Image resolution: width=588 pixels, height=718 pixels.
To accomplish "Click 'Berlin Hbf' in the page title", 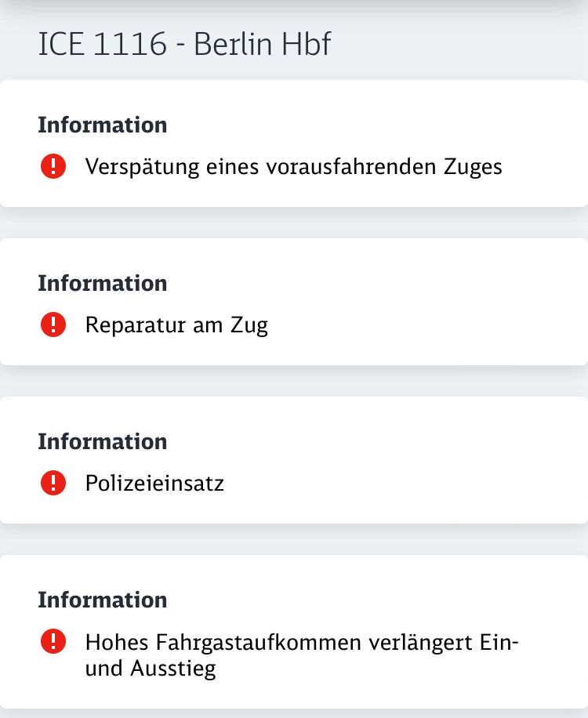I will point(262,44).
